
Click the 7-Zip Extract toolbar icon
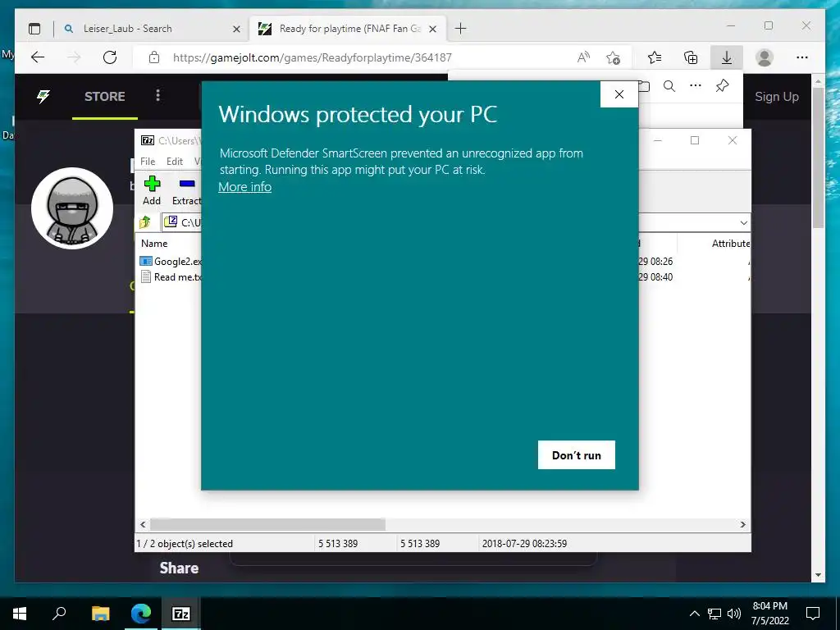(186, 190)
